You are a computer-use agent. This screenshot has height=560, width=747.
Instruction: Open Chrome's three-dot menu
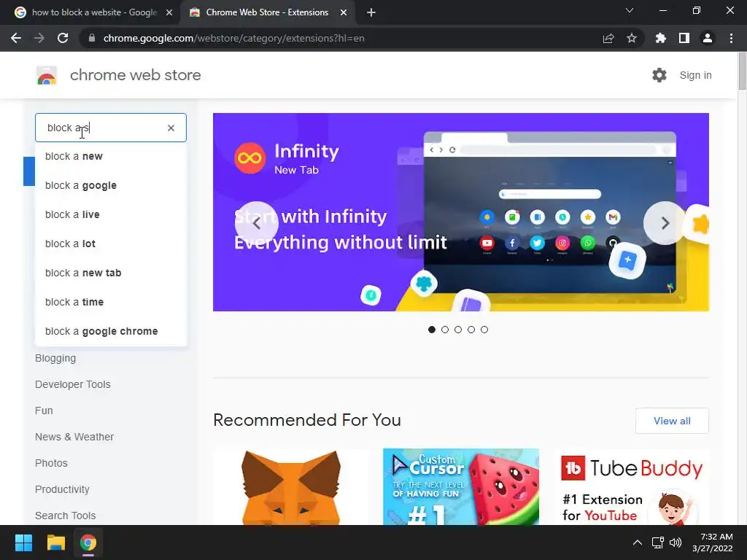click(731, 38)
